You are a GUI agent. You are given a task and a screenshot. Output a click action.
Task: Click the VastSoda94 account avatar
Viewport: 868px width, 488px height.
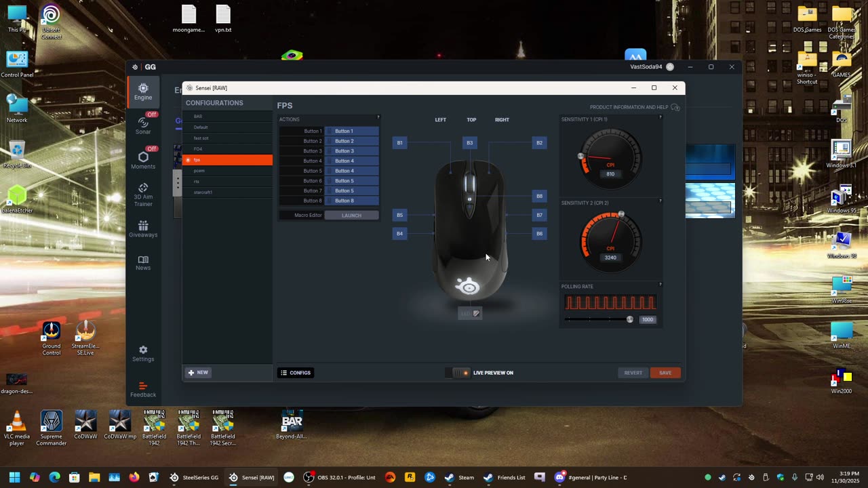[670, 67]
